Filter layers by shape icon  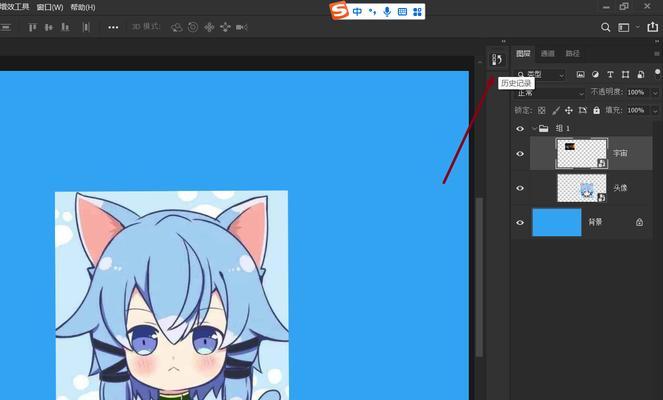(x=625, y=74)
